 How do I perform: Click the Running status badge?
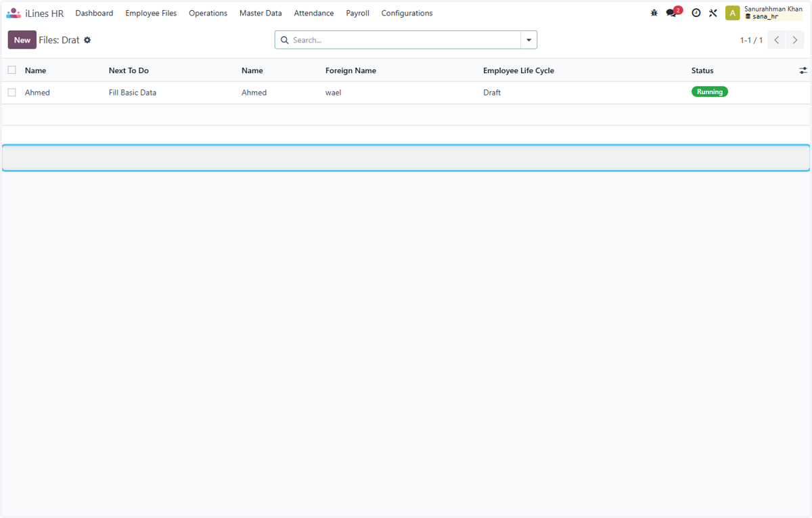[x=710, y=92]
